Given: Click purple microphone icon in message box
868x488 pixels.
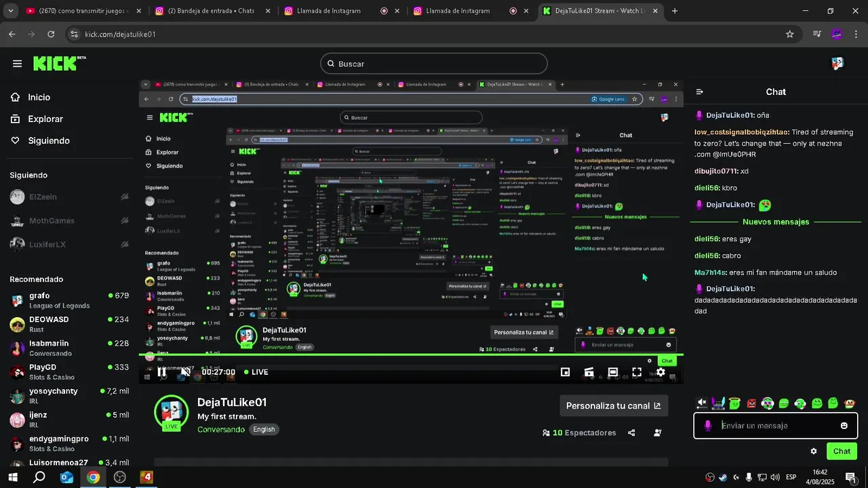Looking at the screenshot, I should [708, 426].
